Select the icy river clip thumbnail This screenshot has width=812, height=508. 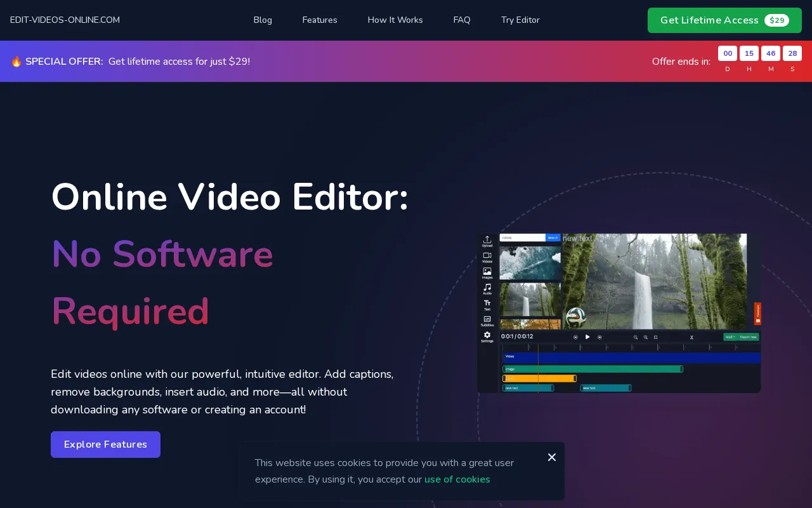click(530, 263)
